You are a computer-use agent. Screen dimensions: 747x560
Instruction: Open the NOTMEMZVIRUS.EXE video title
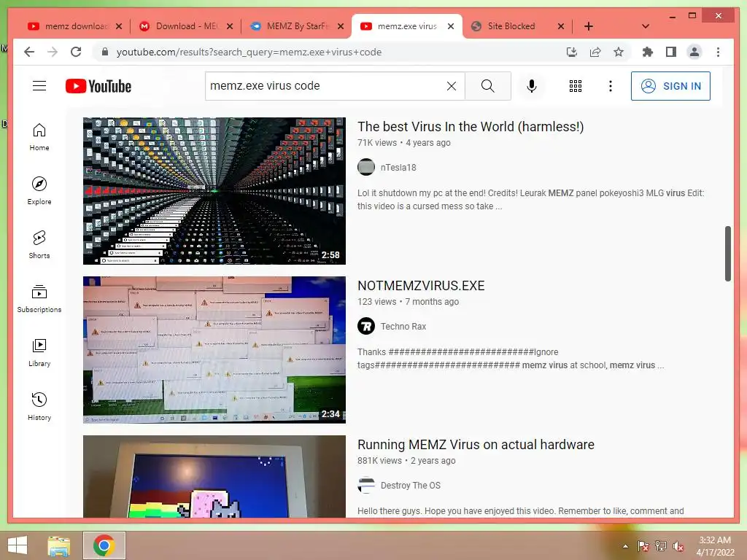click(x=421, y=286)
